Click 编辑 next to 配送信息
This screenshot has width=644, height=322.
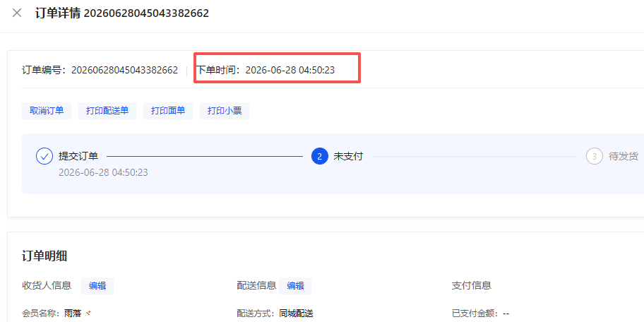pos(295,286)
